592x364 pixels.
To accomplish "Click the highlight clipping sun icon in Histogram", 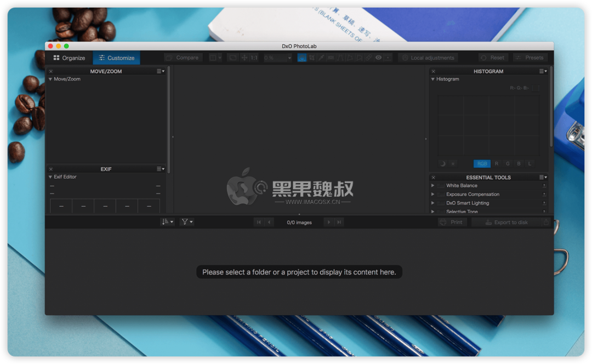I will 452,163.
